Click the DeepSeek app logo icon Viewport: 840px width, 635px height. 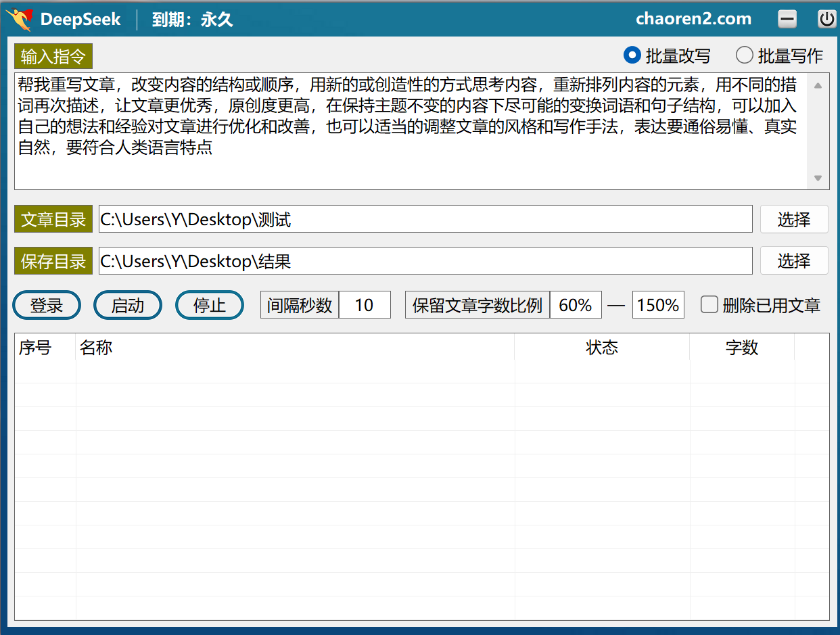coord(19,20)
